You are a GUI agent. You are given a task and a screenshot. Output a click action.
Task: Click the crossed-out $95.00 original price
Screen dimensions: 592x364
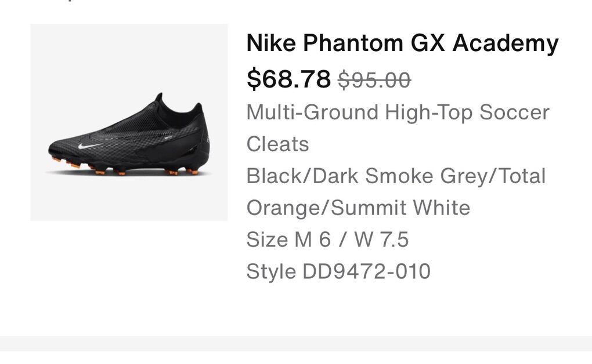(374, 80)
